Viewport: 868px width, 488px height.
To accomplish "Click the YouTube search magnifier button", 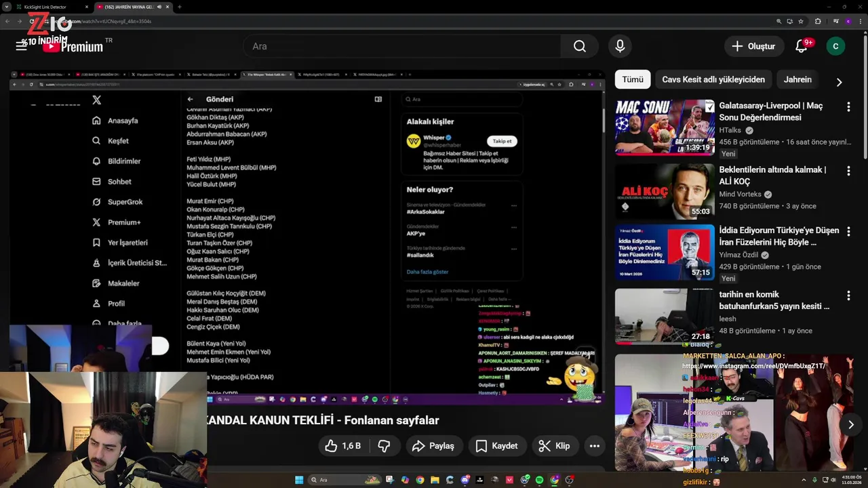I will (580, 46).
